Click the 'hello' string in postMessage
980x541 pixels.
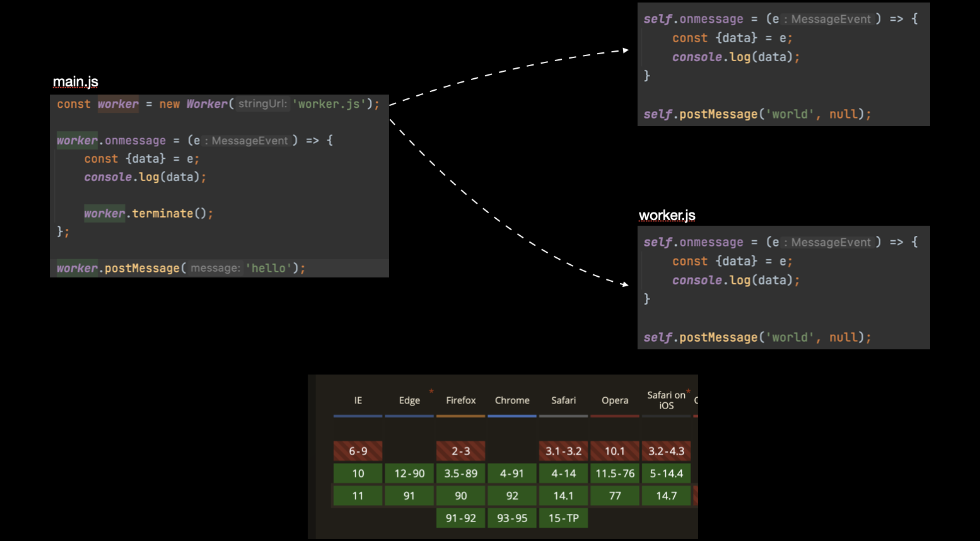tap(268, 269)
